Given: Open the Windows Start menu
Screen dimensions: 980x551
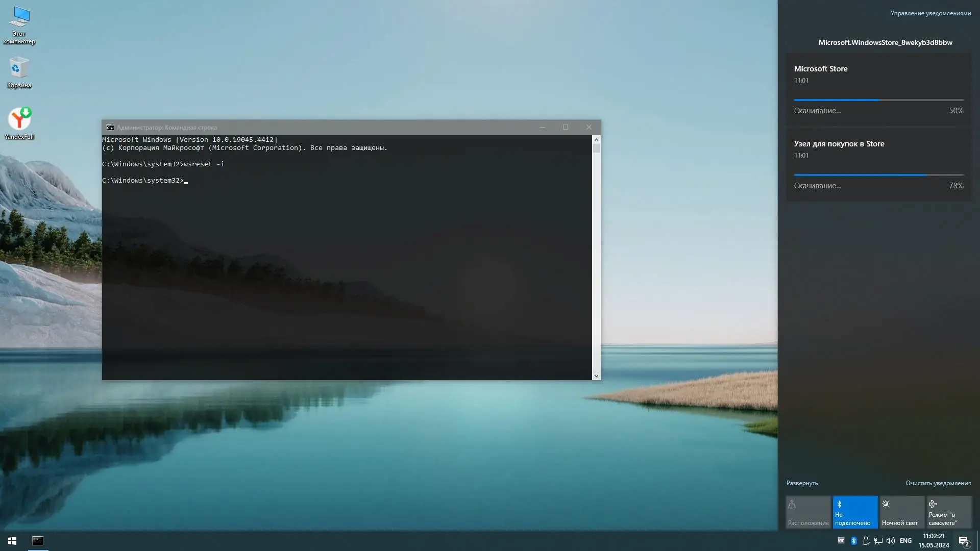Looking at the screenshot, I should click(12, 541).
